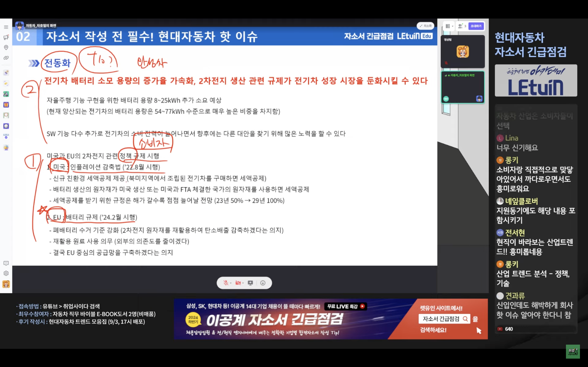Image resolution: width=588 pixels, height=367 pixels.
Task: Click the screen share monitor icon
Action: pos(250,283)
